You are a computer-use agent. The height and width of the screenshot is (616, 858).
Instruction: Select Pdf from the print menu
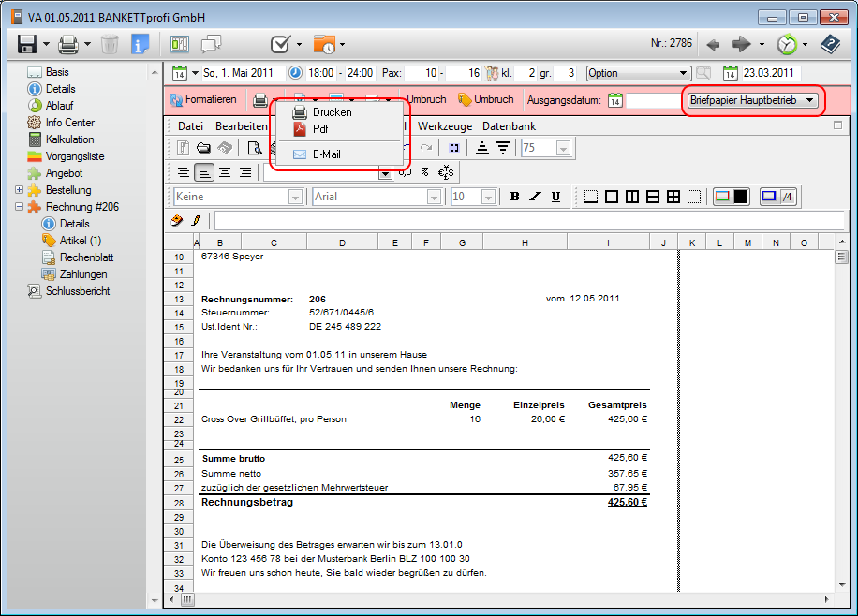[320, 128]
